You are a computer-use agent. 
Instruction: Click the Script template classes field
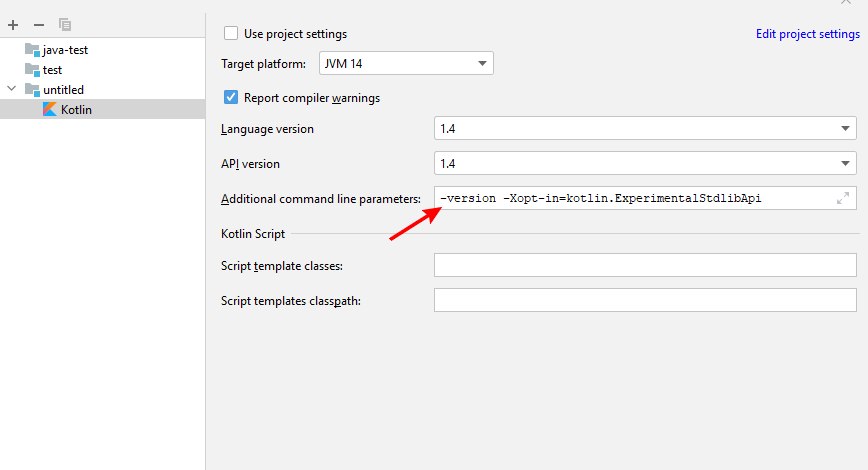pyautogui.click(x=645, y=265)
